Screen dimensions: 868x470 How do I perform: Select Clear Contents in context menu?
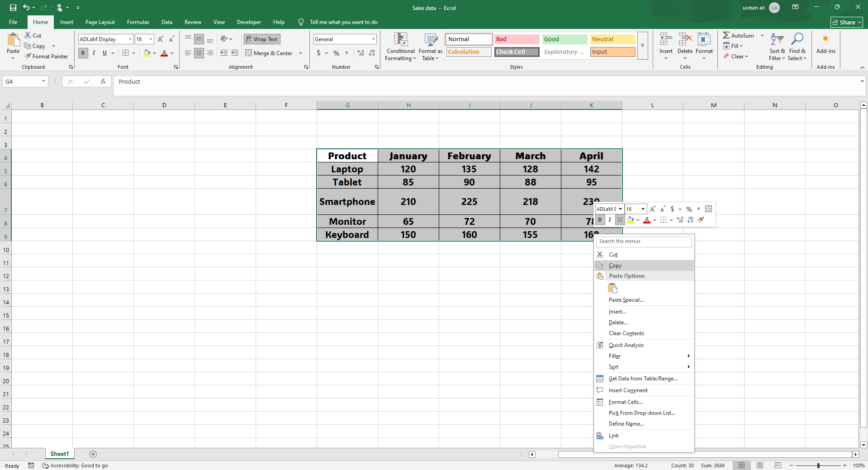[x=644, y=333]
